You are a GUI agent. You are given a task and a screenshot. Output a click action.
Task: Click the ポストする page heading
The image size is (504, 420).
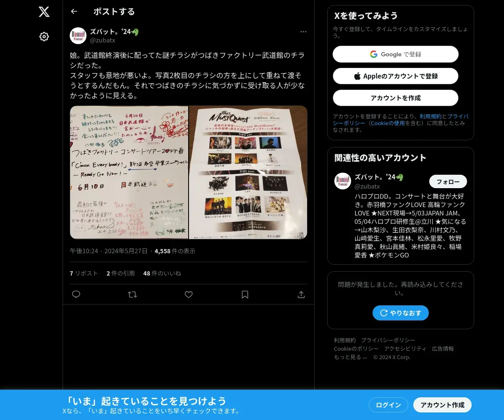[114, 11]
